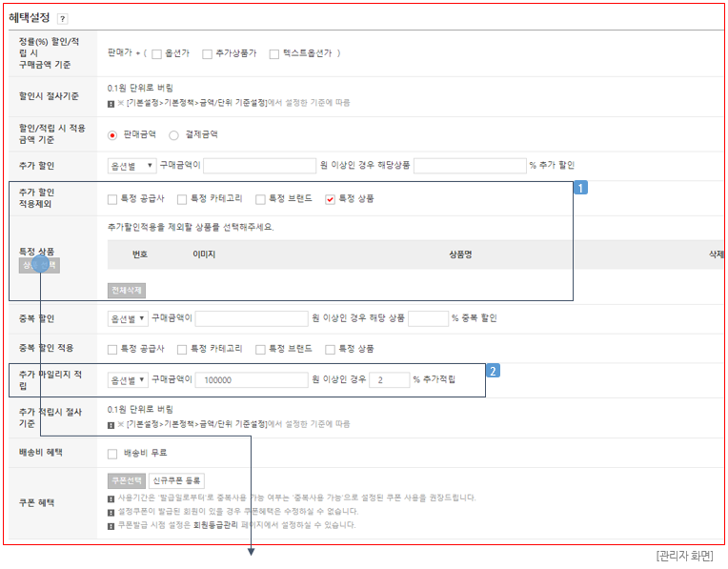This screenshot has height=569, width=728.
Task: Select the 결제금액 radio button
Action: [174, 135]
